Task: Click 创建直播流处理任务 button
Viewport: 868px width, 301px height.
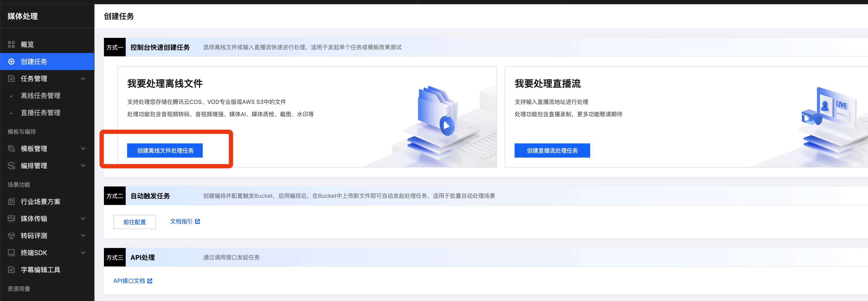Action: pyautogui.click(x=552, y=150)
